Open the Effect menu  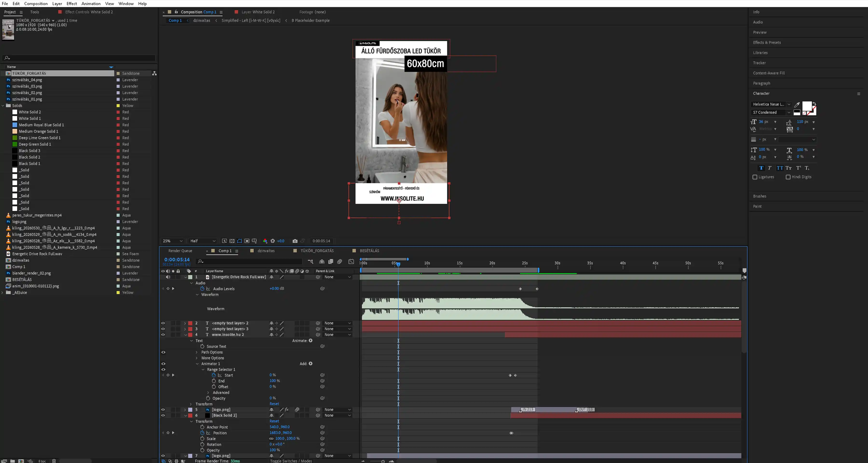[72, 4]
